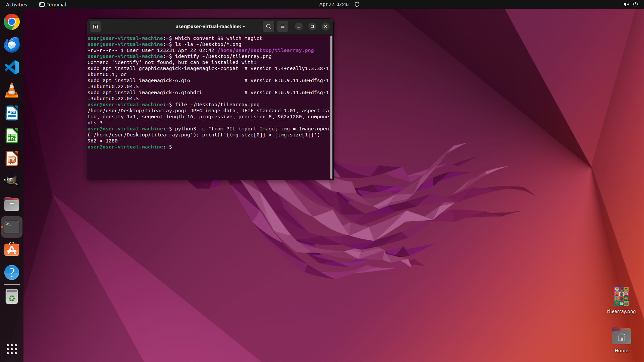Open the terminal hamburger menu
This screenshot has height=362, width=644.
click(283, 26)
